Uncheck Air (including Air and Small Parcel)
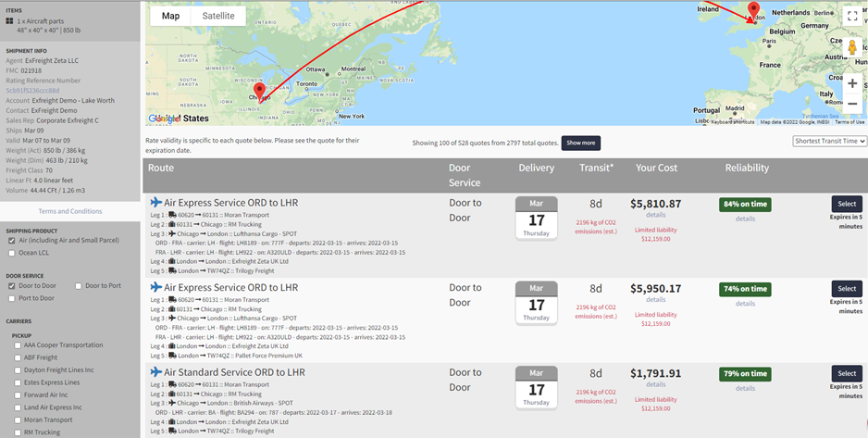The width and height of the screenshot is (868, 438). [12, 241]
